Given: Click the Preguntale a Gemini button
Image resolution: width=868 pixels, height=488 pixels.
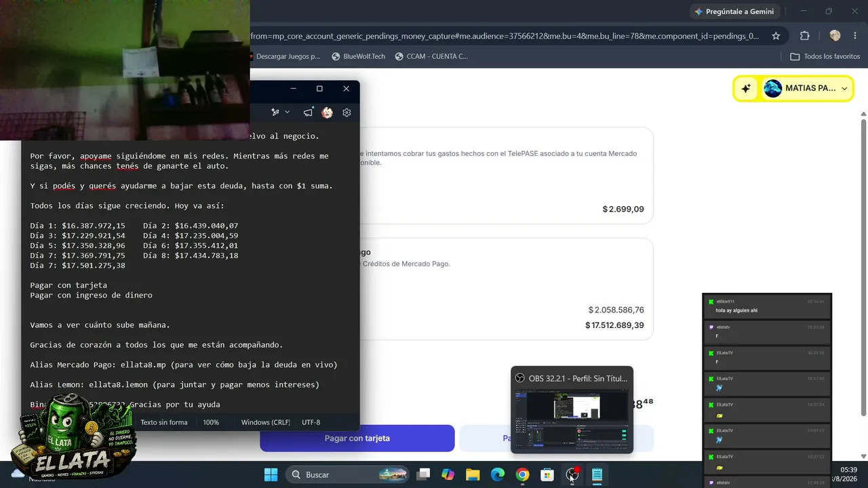Looking at the screenshot, I should (734, 12).
